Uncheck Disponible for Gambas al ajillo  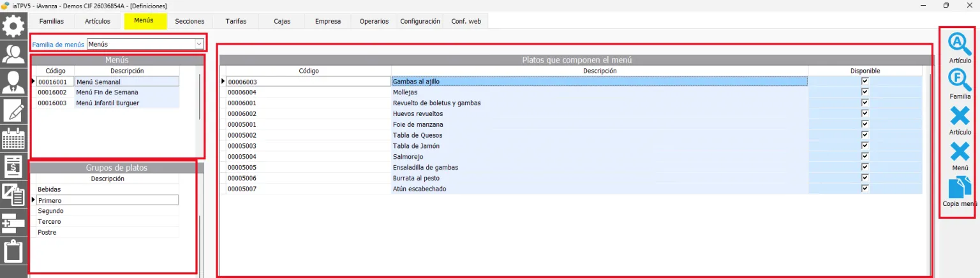pyautogui.click(x=865, y=82)
